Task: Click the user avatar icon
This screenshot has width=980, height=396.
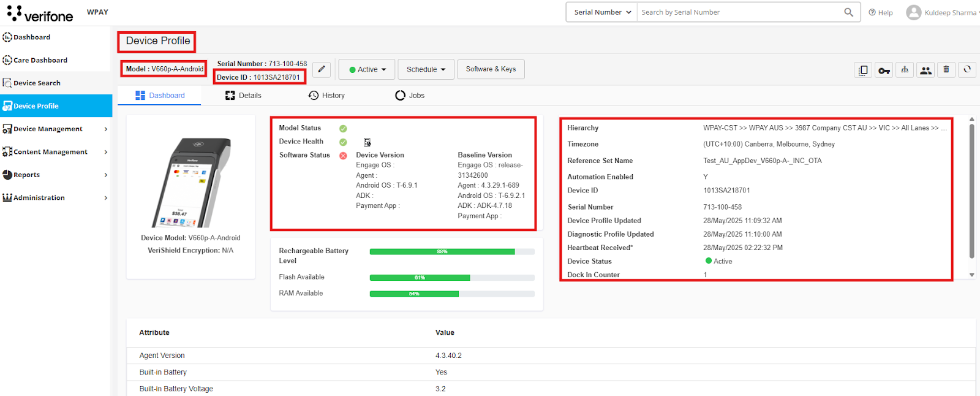Action: click(x=913, y=12)
